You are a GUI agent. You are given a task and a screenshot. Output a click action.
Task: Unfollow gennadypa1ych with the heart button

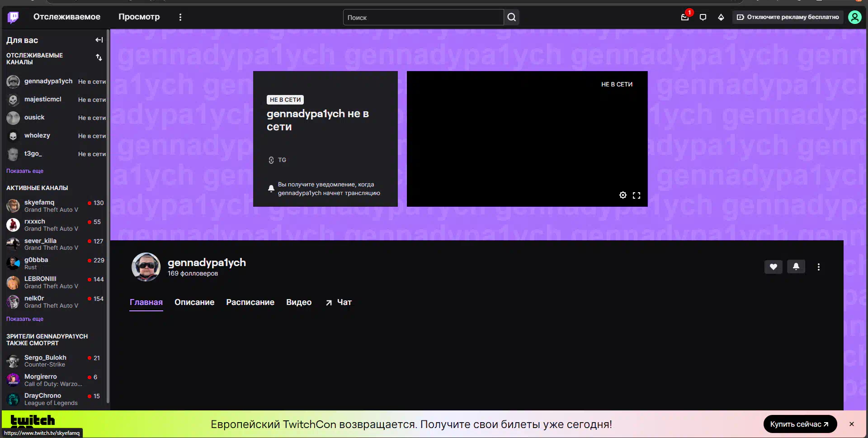774,267
